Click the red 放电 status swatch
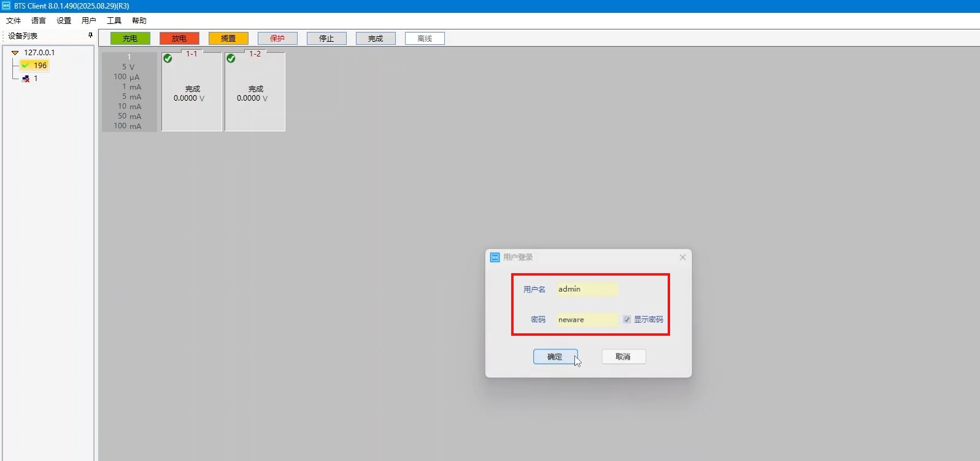The image size is (980, 461). pos(179,38)
